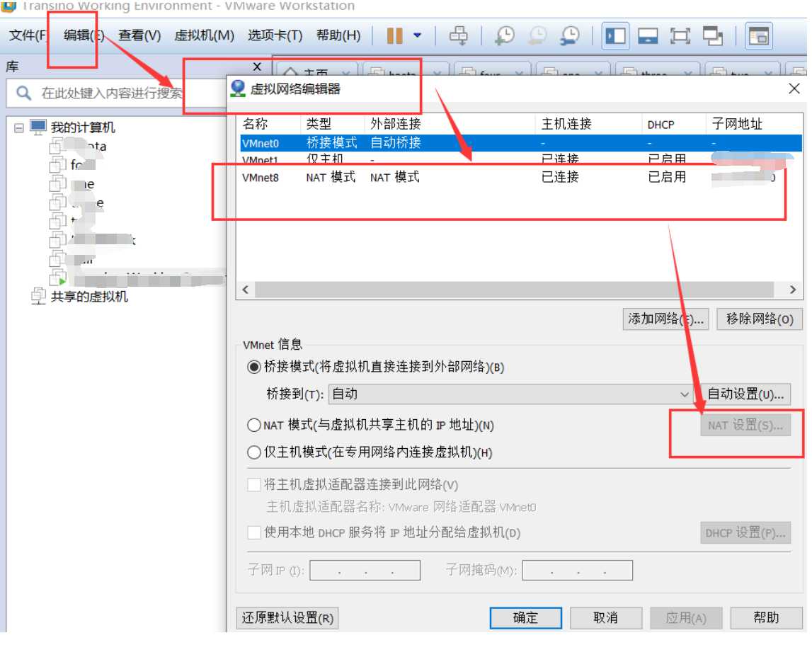The height and width of the screenshot is (657, 812).
Task: Click the 主机连接 column header
Action: click(x=588, y=124)
